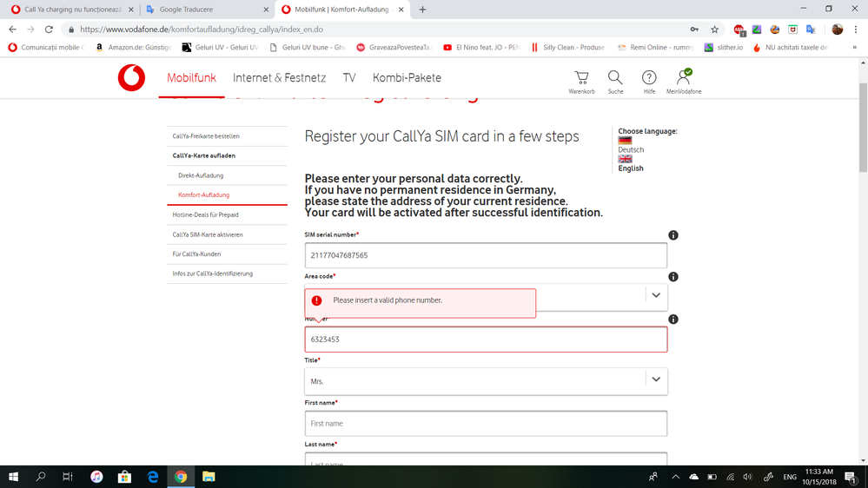Click info icon beside Area code
This screenshot has width=868, height=488.
point(673,277)
